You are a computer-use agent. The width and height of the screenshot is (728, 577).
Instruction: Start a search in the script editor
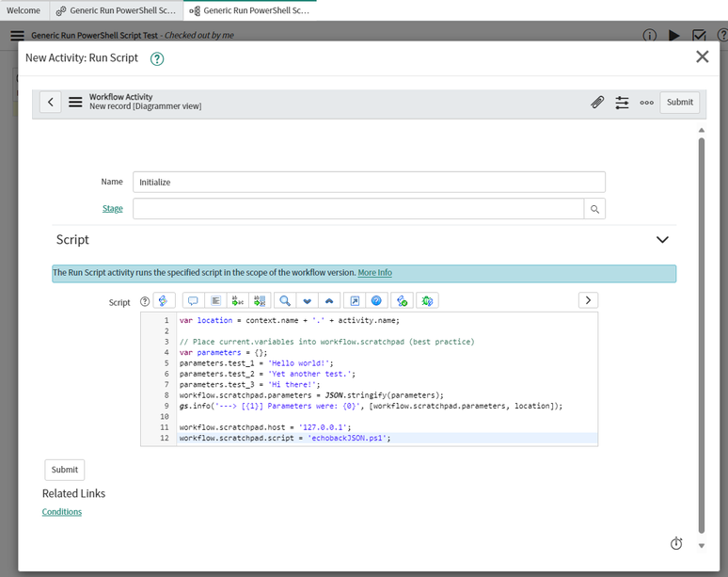pyautogui.click(x=285, y=300)
